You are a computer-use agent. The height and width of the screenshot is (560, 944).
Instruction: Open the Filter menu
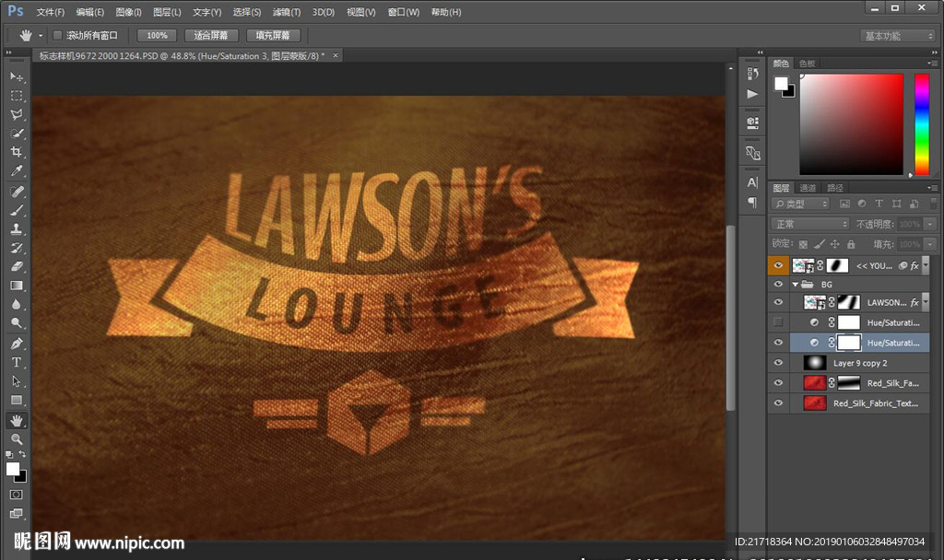(x=287, y=12)
